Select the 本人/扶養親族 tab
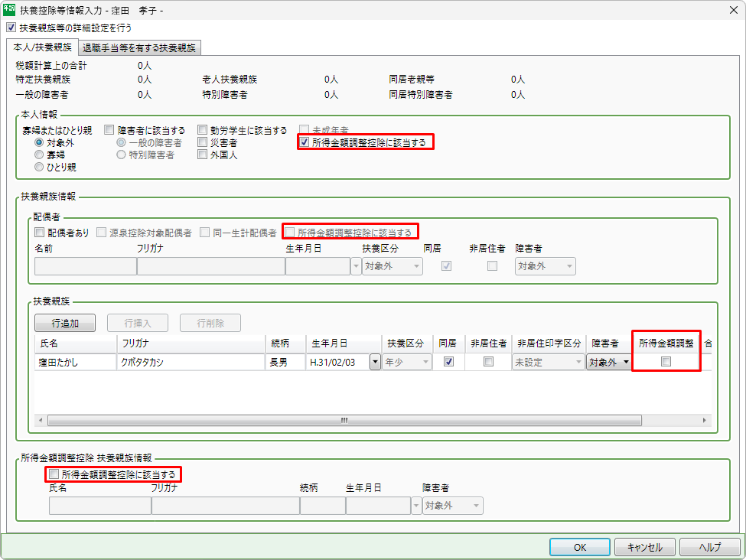Viewport: 746px width, 560px height. click(43, 47)
